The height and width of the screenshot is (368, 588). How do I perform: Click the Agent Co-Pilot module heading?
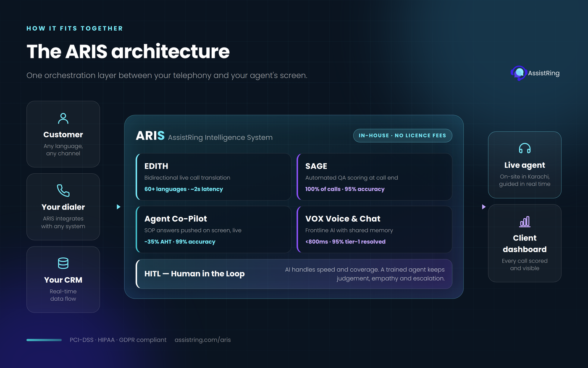coord(176,219)
